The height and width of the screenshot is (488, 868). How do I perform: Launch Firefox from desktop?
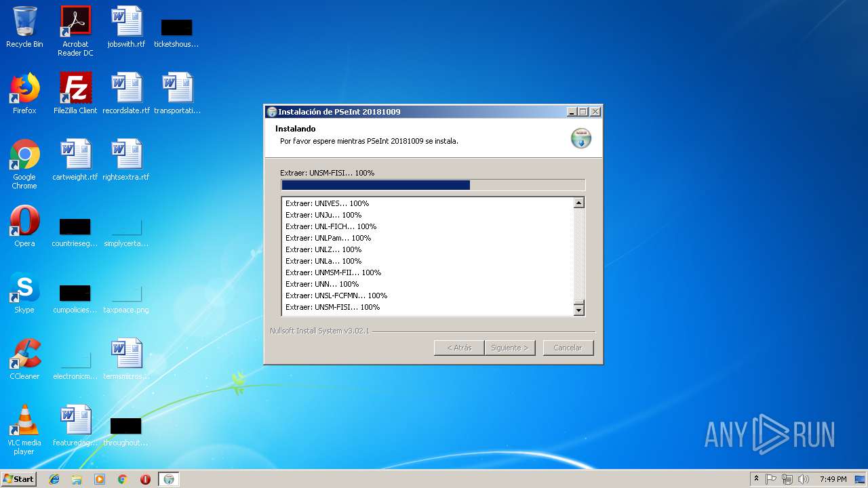click(x=24, y=94)
